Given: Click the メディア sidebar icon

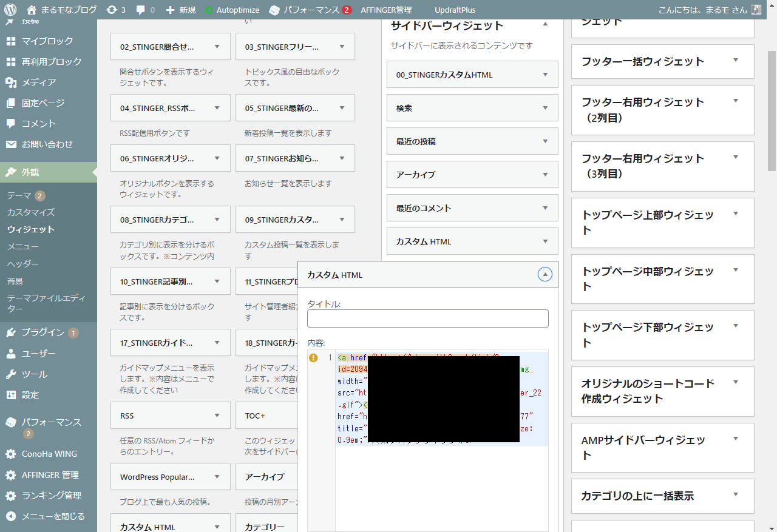Looking at the screenshot, I should pos(11,82).
